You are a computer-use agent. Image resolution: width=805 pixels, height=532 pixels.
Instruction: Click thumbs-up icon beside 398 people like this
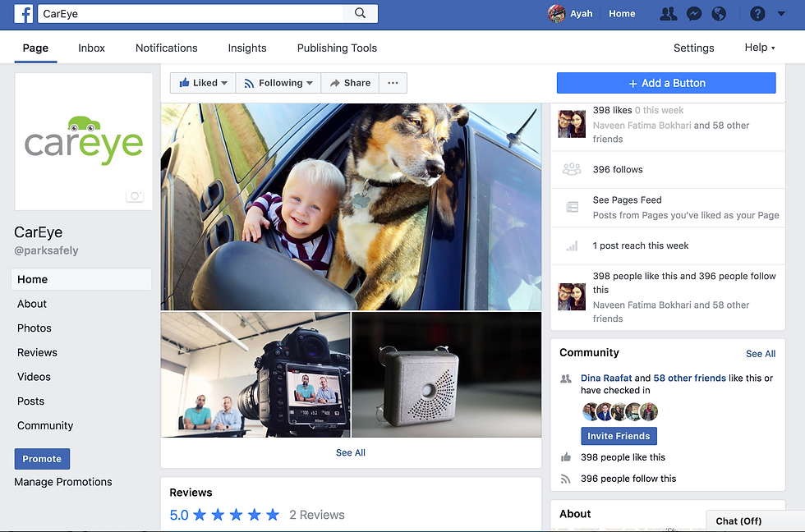566,457
